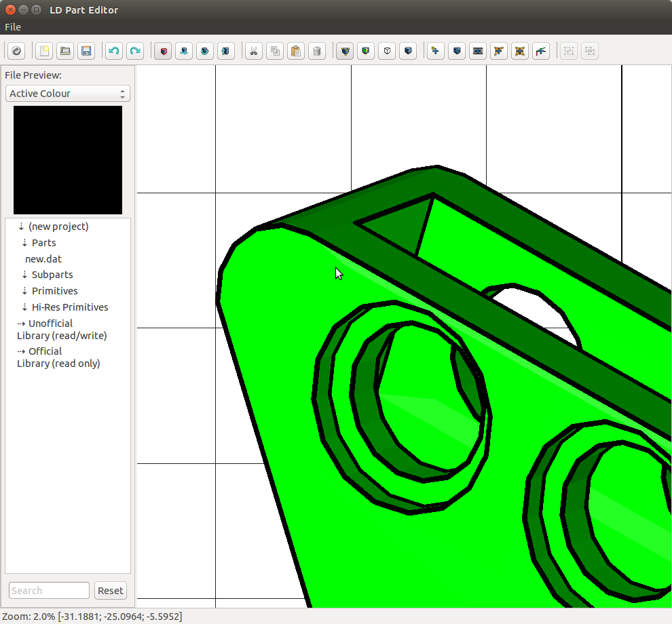Viewport: 672px width, 624px height.
Task: Click the Search input field
Action: tap(49, 591)
